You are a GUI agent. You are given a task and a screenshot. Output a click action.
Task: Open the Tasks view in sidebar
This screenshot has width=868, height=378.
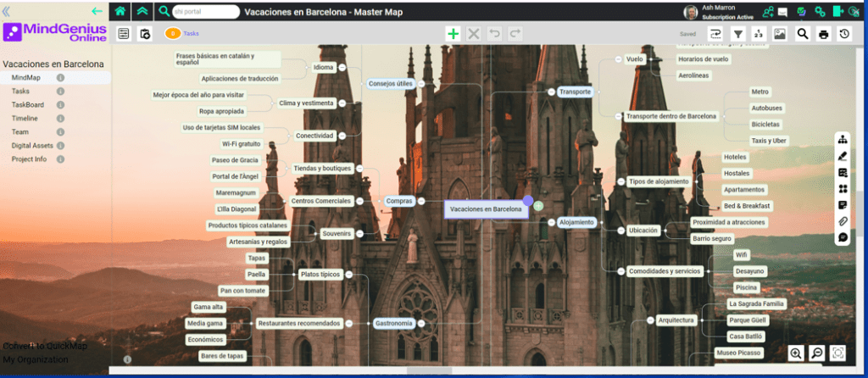20,91
